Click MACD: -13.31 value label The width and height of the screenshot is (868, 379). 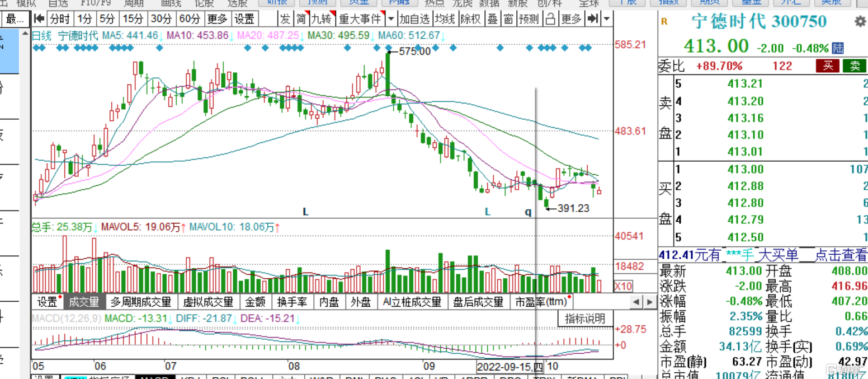point(136,319)
